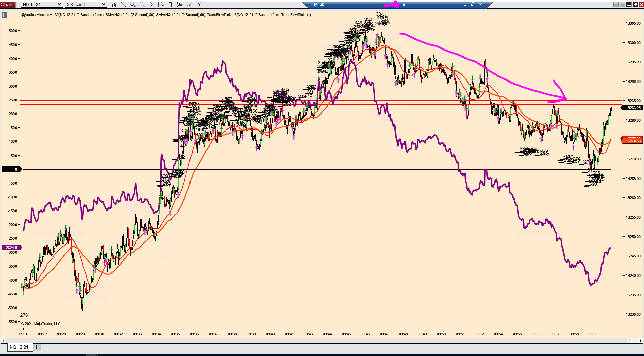Image resolution: width=644 pixels, height=356 pixels.
Task: Close the blue floating toolbar
Action: [x=480, y=4]
